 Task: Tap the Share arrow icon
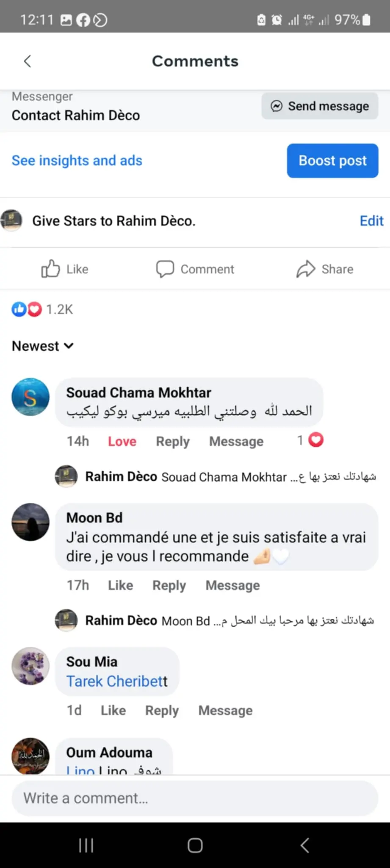305,269
